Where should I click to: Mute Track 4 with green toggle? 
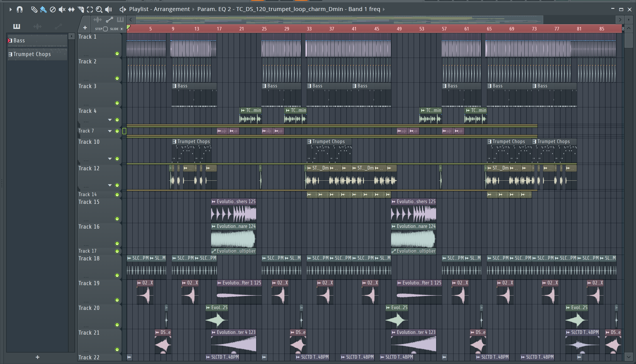click(117, 120)
